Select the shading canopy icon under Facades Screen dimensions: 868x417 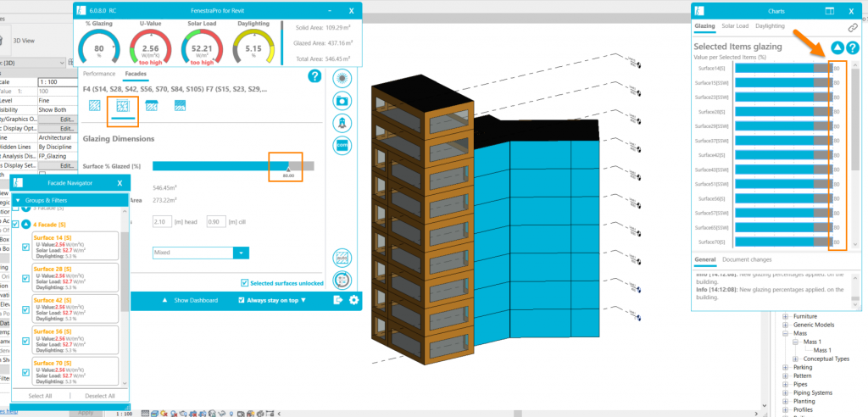pyautogui.click(x=151, y=105)
